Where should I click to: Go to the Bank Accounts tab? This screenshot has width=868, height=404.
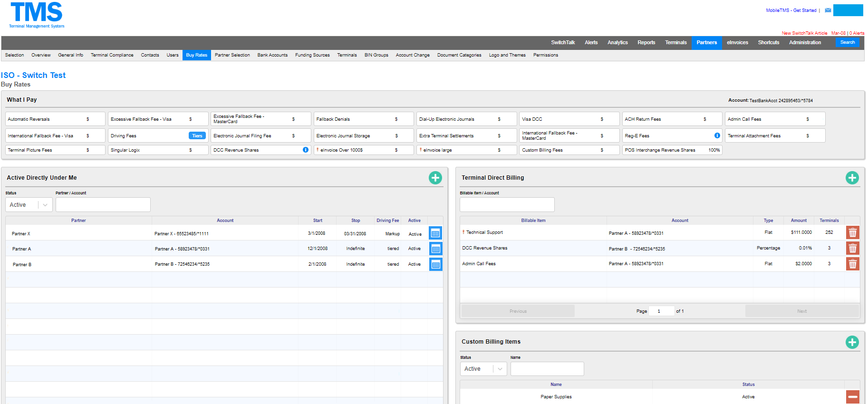click(272, 55)
